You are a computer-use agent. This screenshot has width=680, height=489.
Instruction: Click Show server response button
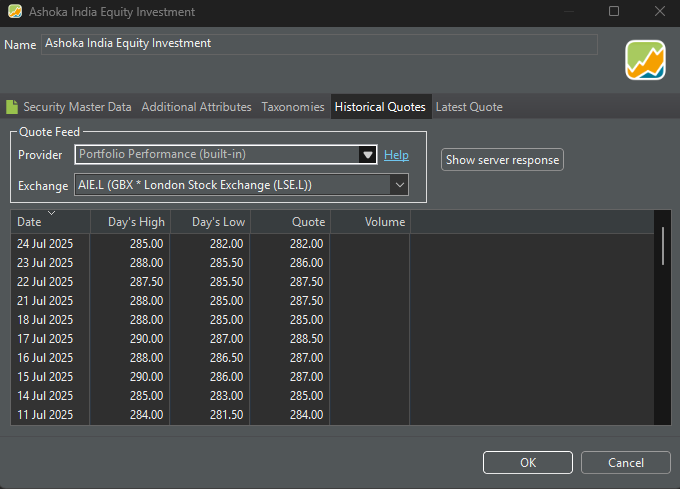click(502, 160)
